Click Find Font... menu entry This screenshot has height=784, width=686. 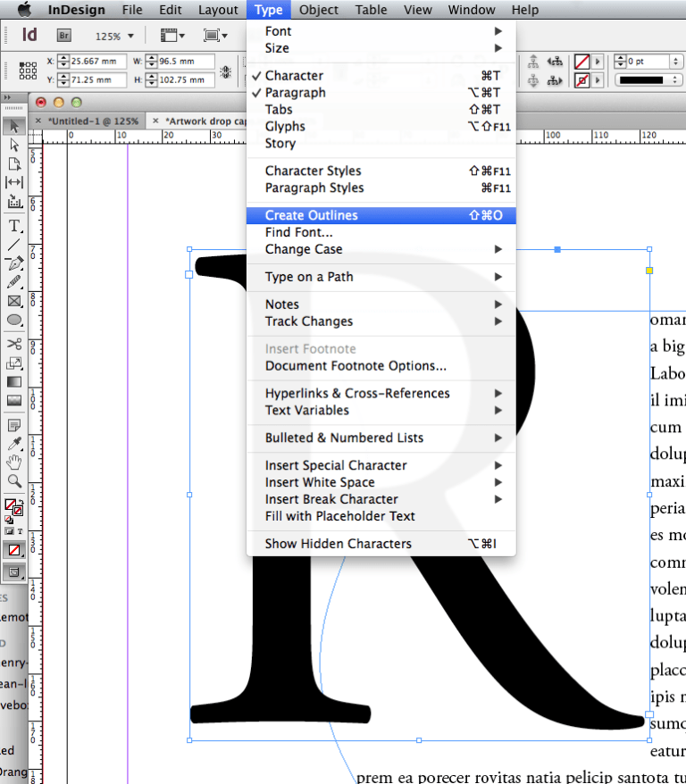(298, 232)
